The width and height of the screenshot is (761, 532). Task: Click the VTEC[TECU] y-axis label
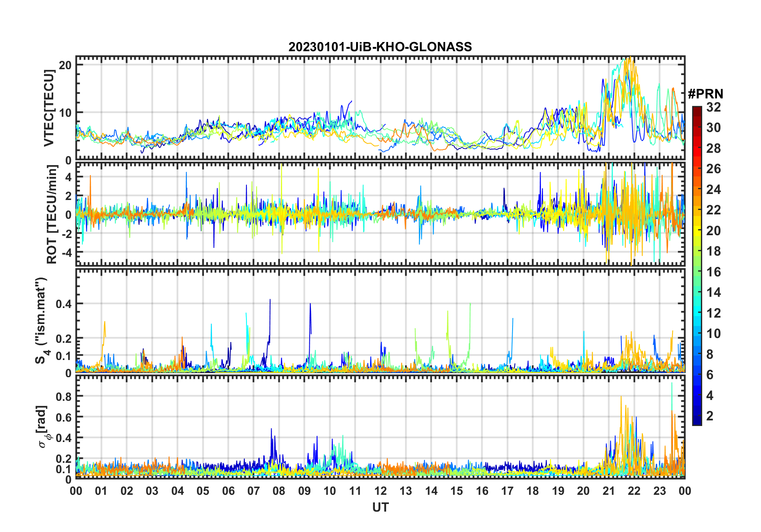[49, 108]
